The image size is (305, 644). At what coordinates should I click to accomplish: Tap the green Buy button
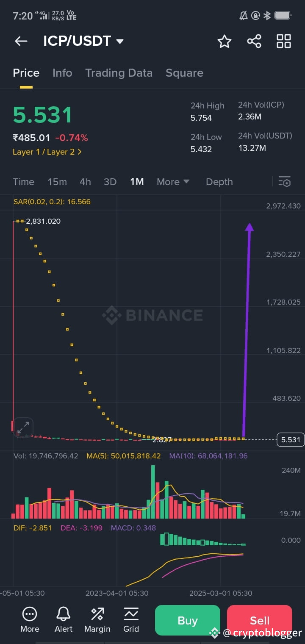click(x=188, y=620)
